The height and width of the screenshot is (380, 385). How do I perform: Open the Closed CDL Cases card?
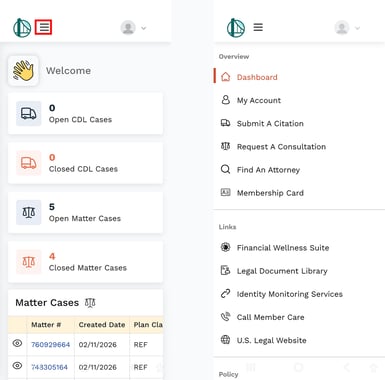pyautogui.click(x=85, y=163)
